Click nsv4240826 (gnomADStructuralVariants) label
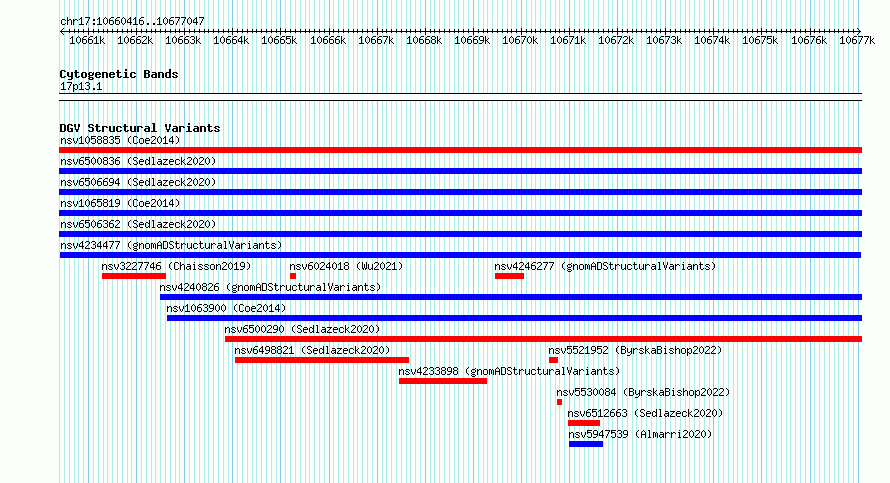 (x=270, y=287)
